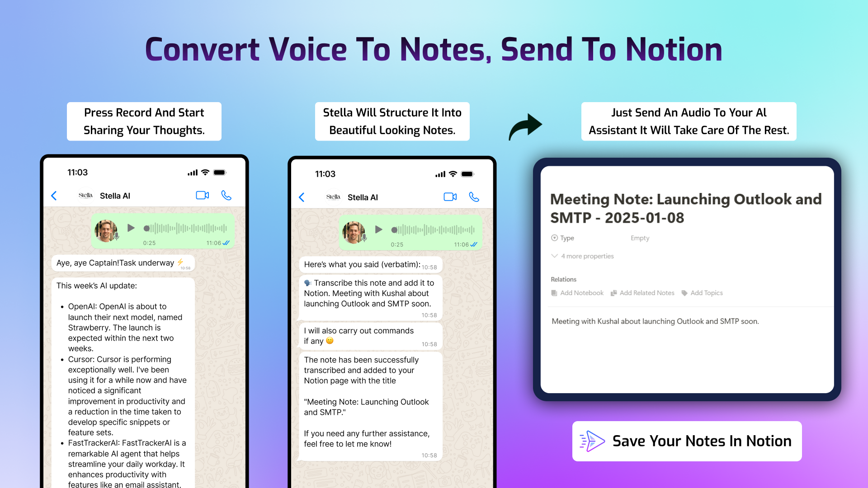
Task: Click the Type dropdown in Notion note
Action: [566, 237]
